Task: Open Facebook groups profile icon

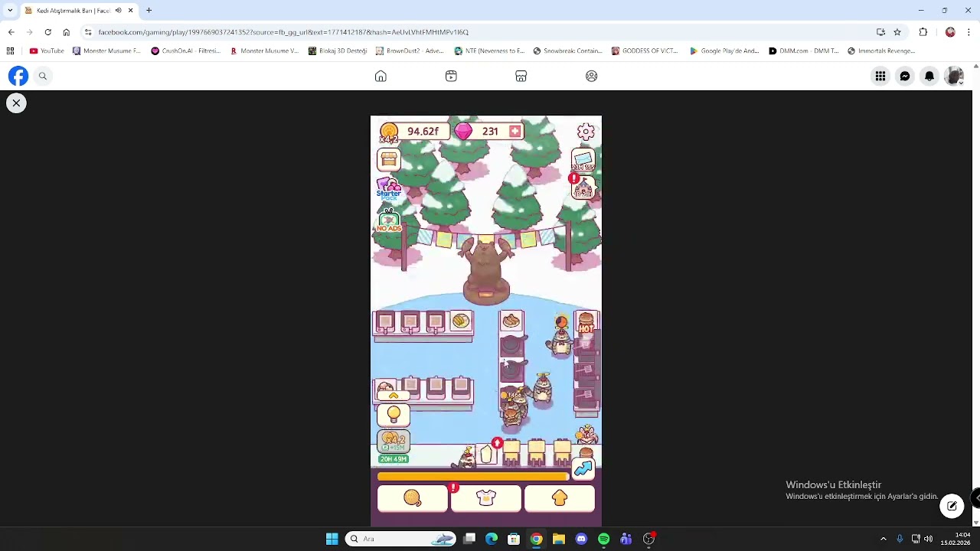Action: 591,76
